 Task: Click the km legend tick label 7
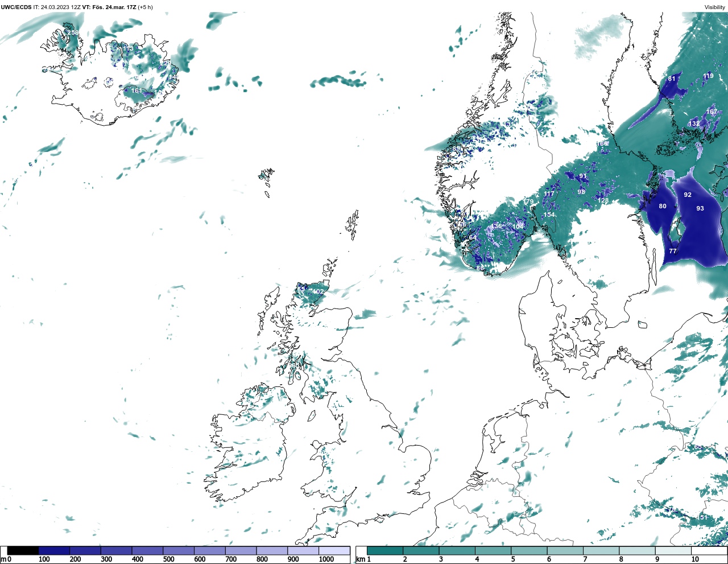point(585,559)
